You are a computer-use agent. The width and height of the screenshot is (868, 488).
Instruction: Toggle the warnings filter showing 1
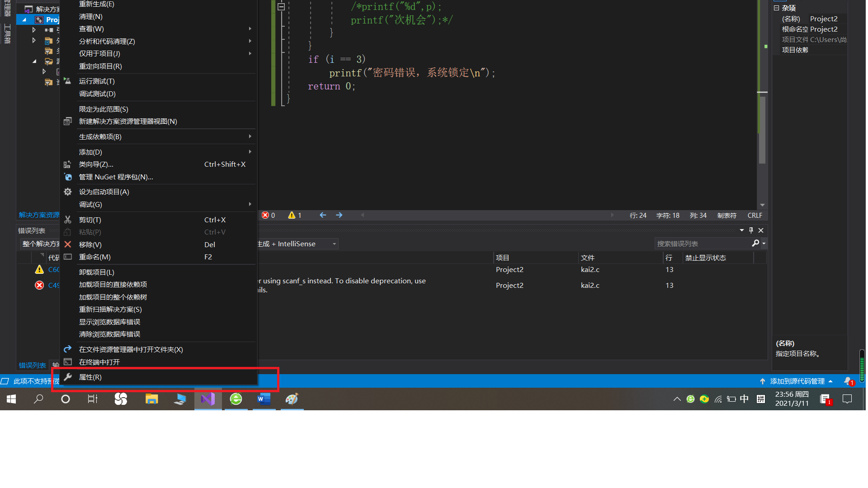point(294,215)
